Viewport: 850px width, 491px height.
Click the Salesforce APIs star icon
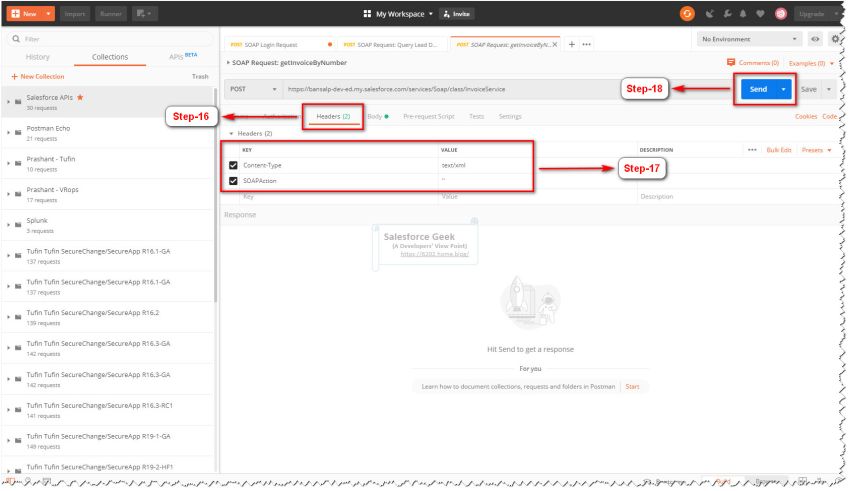coord(80,98)
